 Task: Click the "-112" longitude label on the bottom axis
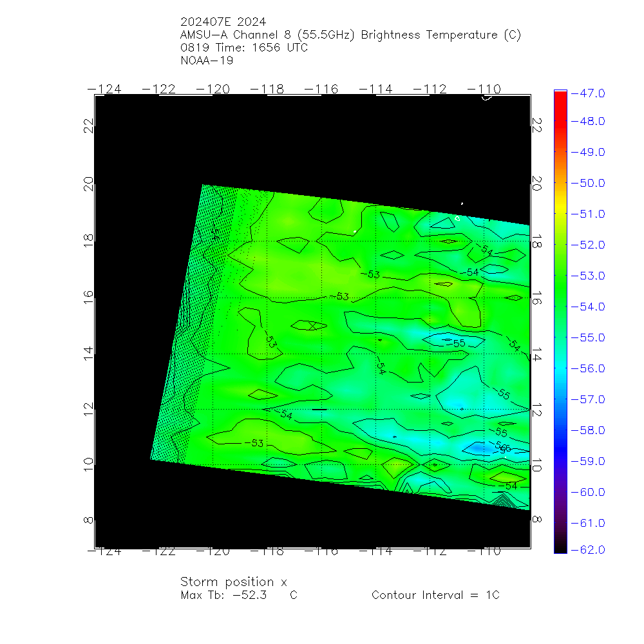pyautogui.click(x=430, y=552)
